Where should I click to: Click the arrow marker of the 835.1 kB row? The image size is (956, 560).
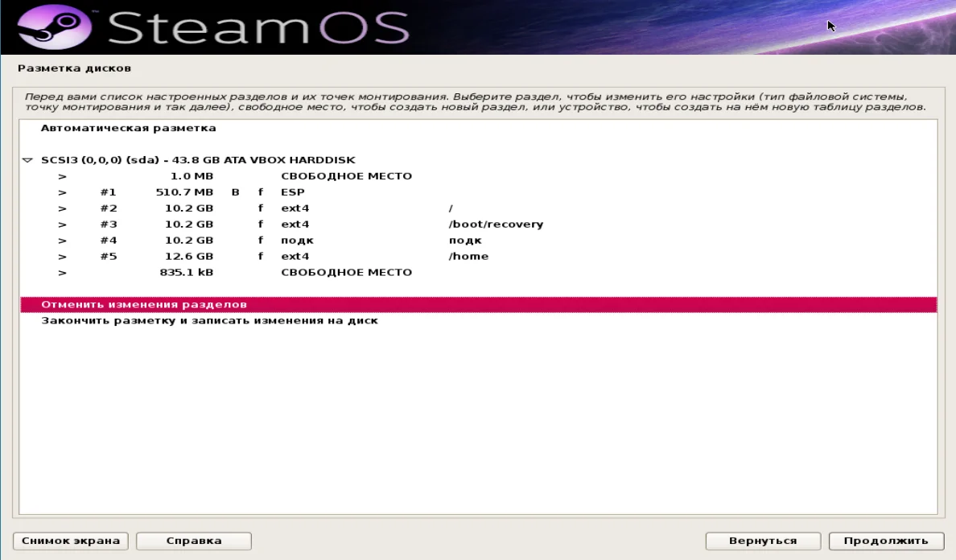[62, 273]
